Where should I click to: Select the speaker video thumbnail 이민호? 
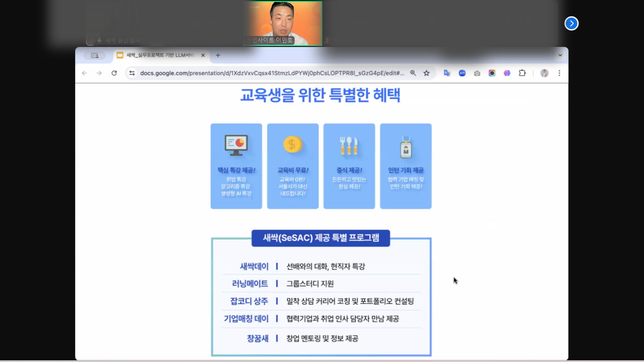pyautogui.click(x=282, y=23)
